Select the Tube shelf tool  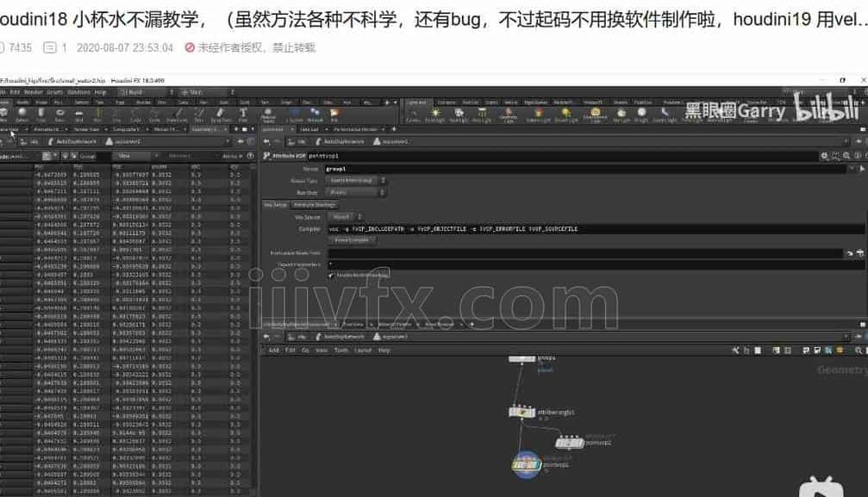[x=41, y=114]
